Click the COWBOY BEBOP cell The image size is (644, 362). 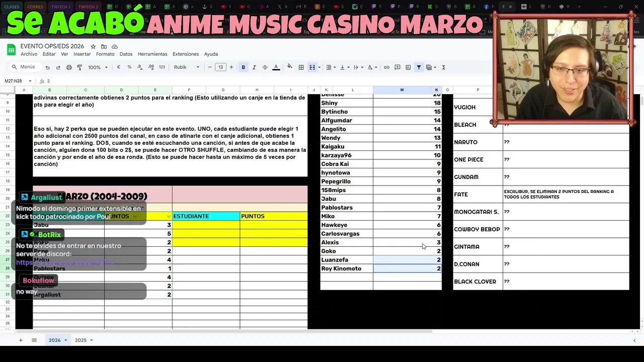coord(477,229)
